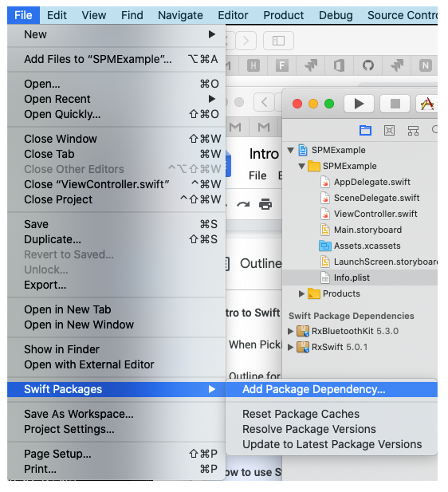The height and width of the screenshot is (492, 448).
Task: Select ViewController.swift in the navigator
Action: coord(360,214)
